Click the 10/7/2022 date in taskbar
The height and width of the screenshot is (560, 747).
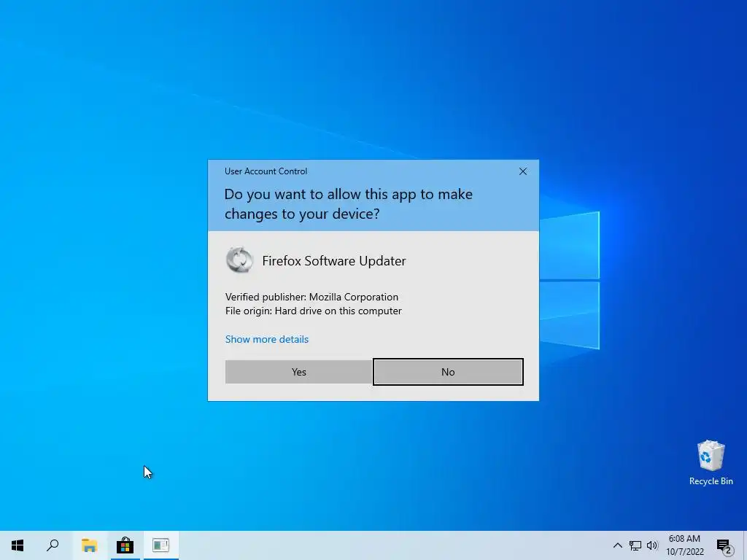pos(684,552)
